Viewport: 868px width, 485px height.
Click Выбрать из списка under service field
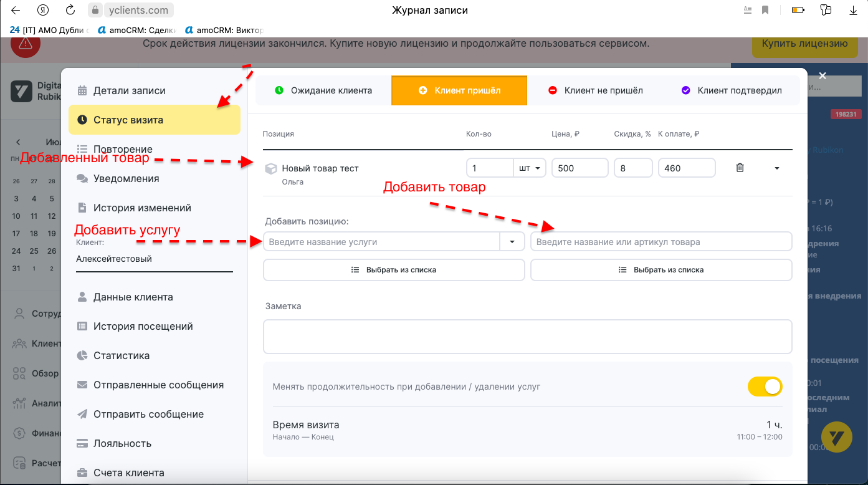[394, 270]
